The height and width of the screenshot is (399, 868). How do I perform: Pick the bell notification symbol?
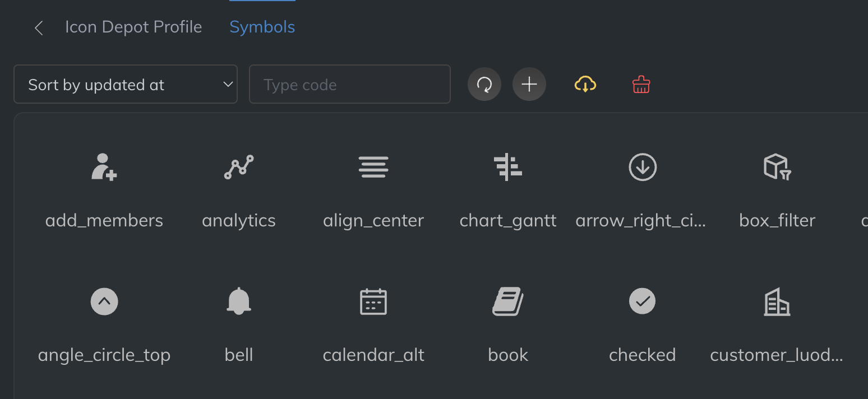tap(239, 301)
